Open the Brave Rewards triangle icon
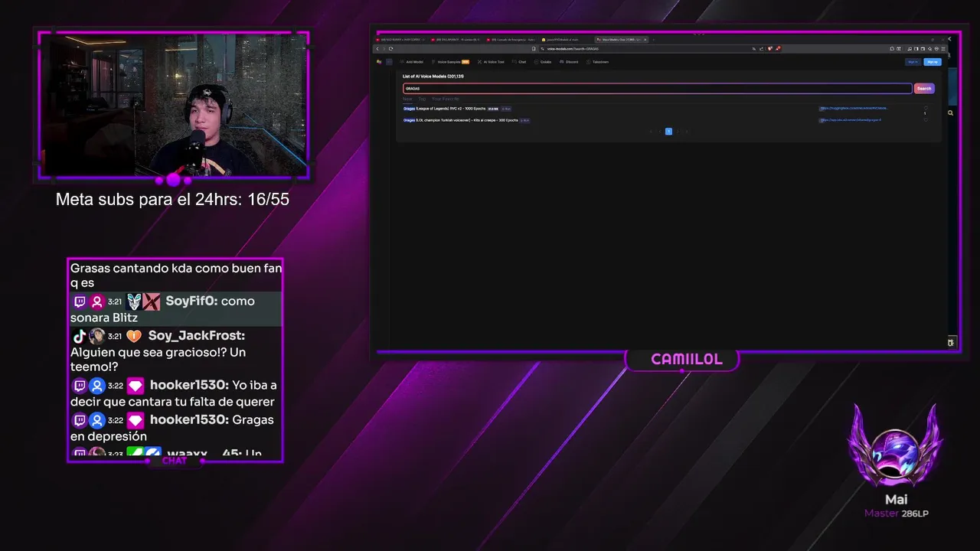The height and width of the screenshot is (551, 980). pyautogui.click(x=779, y=48)
